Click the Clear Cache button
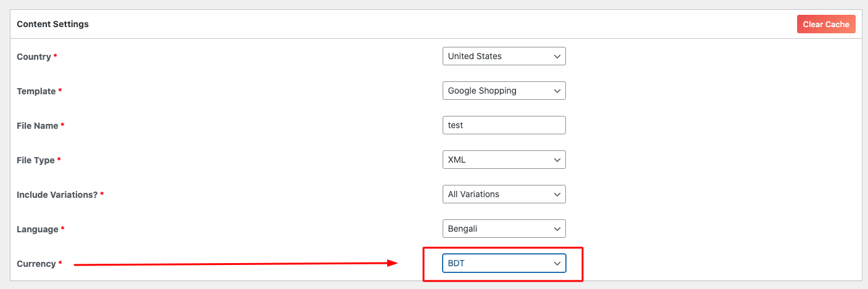The image size is (868, 289). click(825, 24)
